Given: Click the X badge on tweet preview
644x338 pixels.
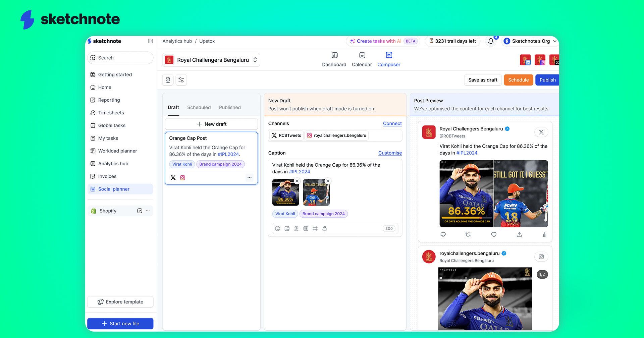Looking at the screenshot, I should 541,132.
